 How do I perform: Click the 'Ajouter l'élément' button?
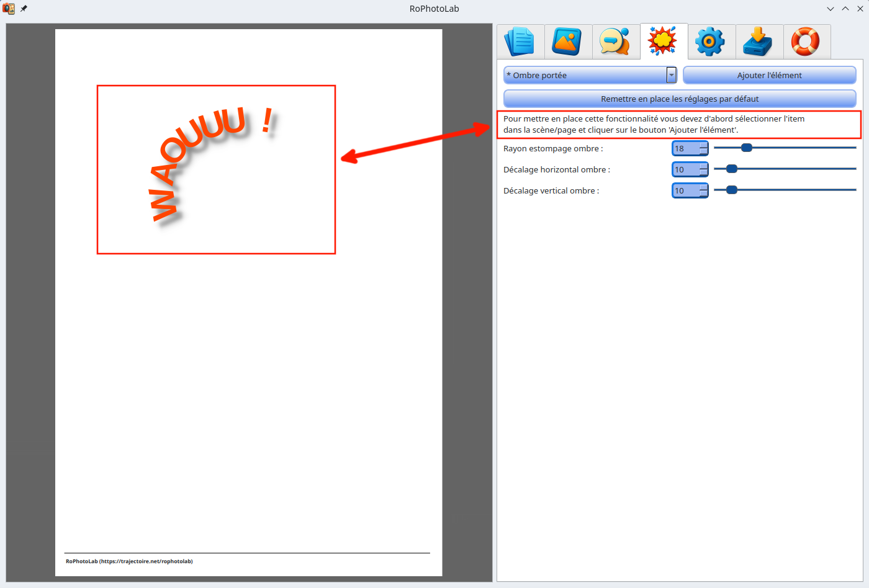pyautogui.click(x=769, y=75)
